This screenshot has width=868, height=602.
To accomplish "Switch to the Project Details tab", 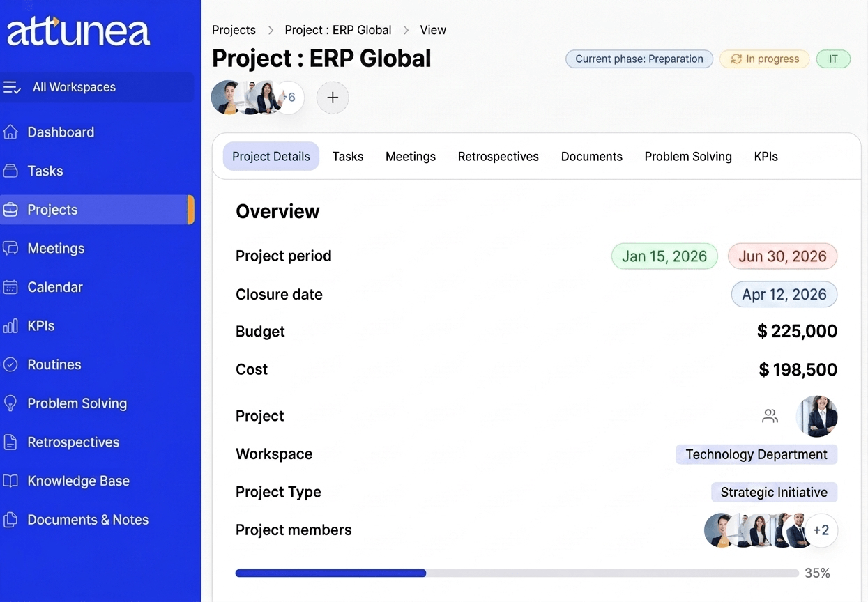I will (x=271, y=157).
